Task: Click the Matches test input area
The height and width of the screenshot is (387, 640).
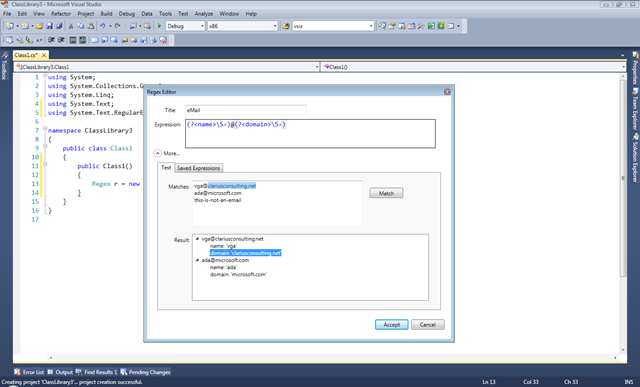Action: coord(277,203)
